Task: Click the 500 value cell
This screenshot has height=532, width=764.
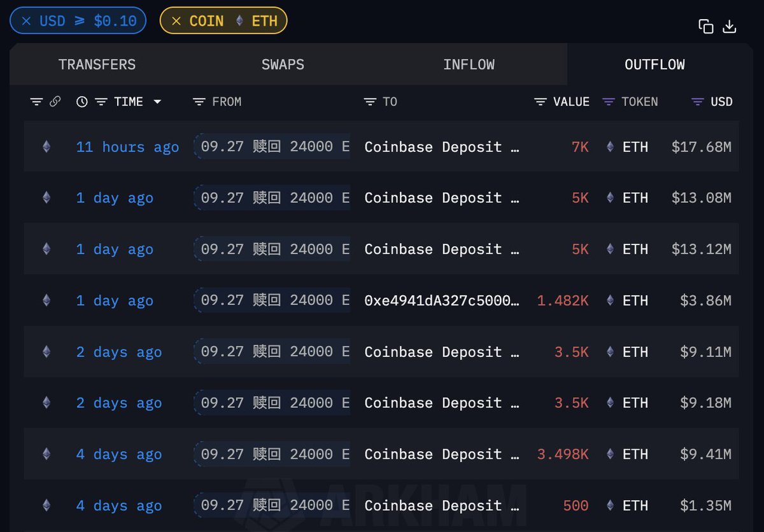Action: 576,506
